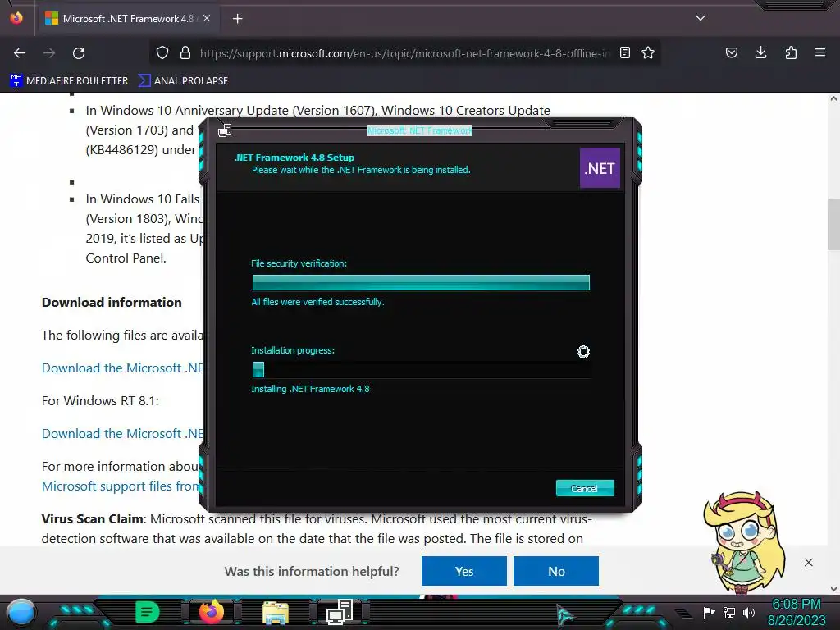Click the site security padlock icon
This screenshot has width=840, height=630.
(185, 52)
